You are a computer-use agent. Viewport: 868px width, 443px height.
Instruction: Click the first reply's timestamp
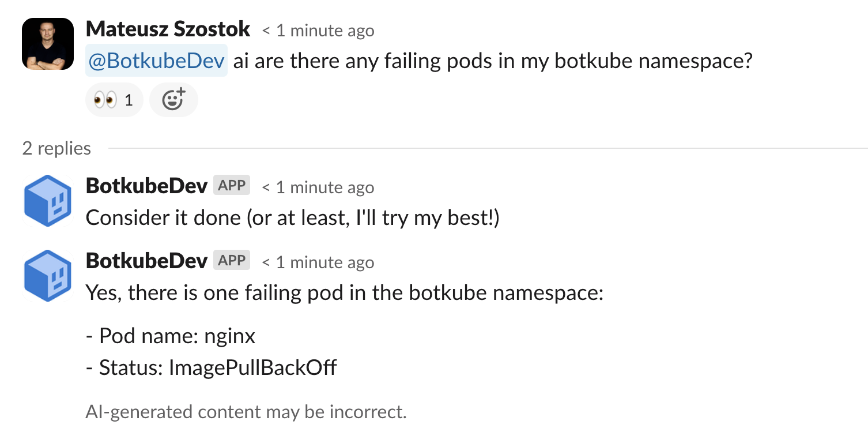point(318,187)
